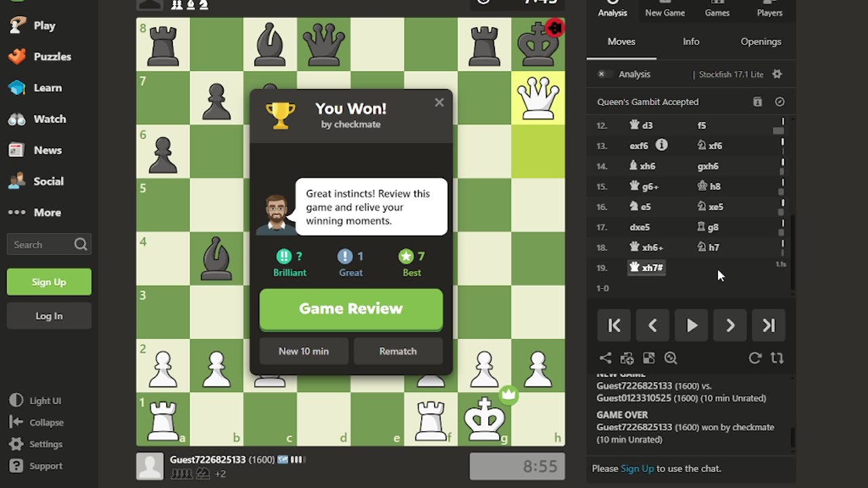Open Settings in the sidebar
Viewport: 868px width, 488px height.
point(37,444)
